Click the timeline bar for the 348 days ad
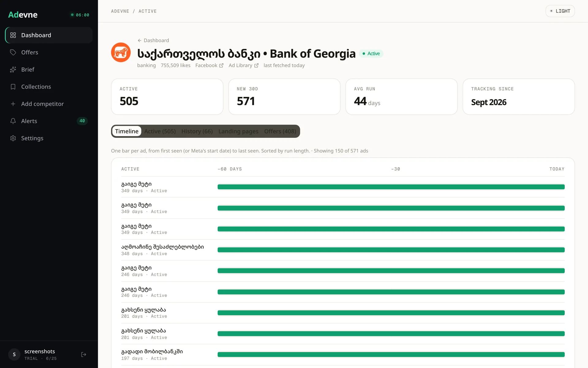The image size is (588, 368). pyautogui.click(x=391, y=250)
